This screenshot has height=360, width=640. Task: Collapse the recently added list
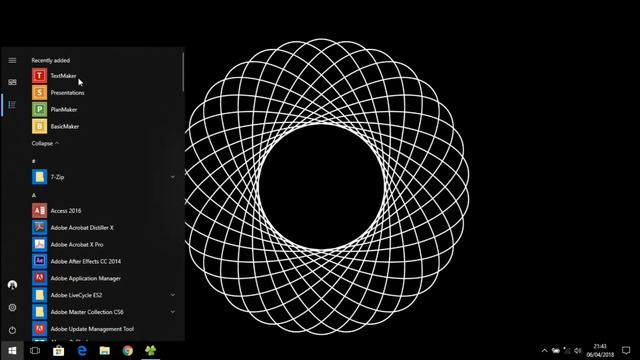click(45, 143)
